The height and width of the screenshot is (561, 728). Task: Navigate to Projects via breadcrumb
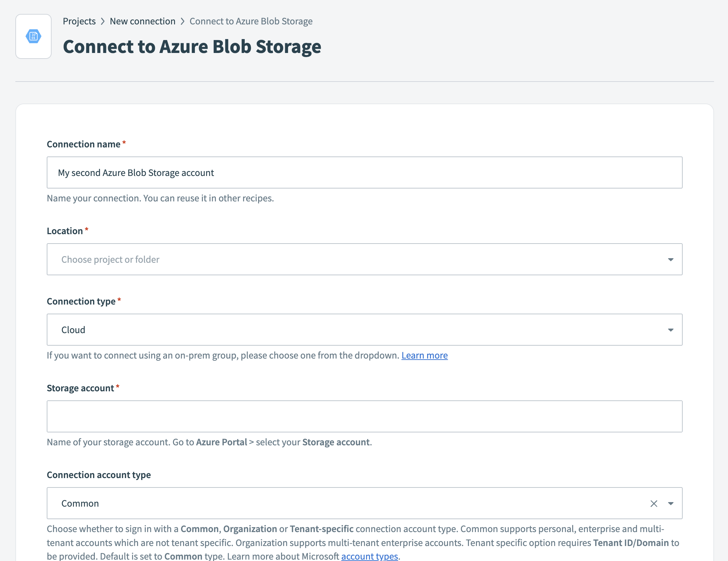(x=79, y=21)
